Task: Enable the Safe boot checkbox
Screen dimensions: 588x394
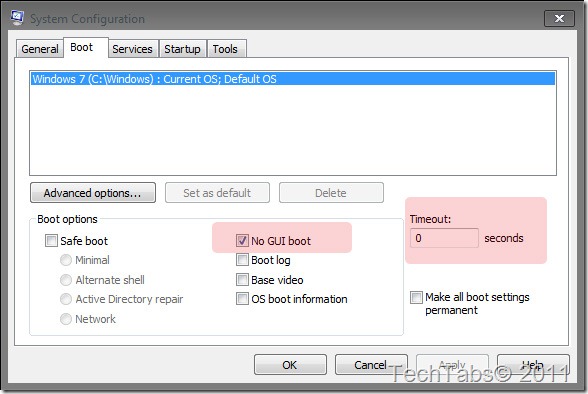Action: [x=51, y=240]
